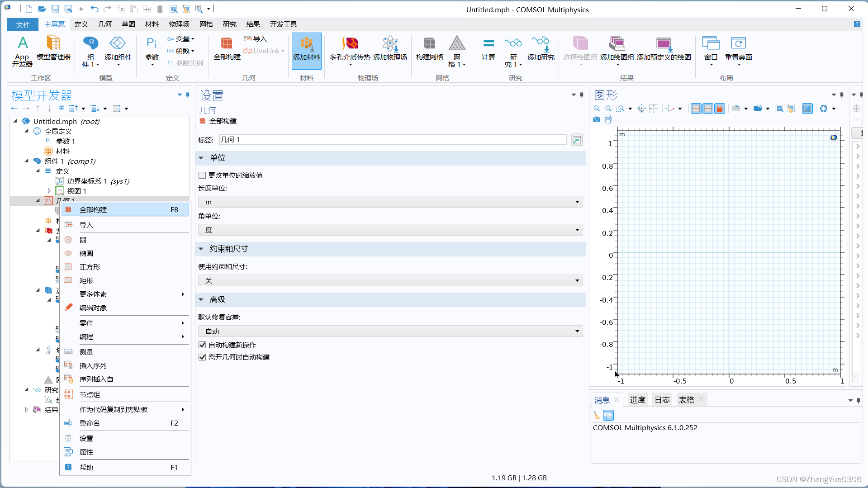Viewport: 868px width, 488px height.
Task: Switch to the 日志 tab
Action: [662, 400]
